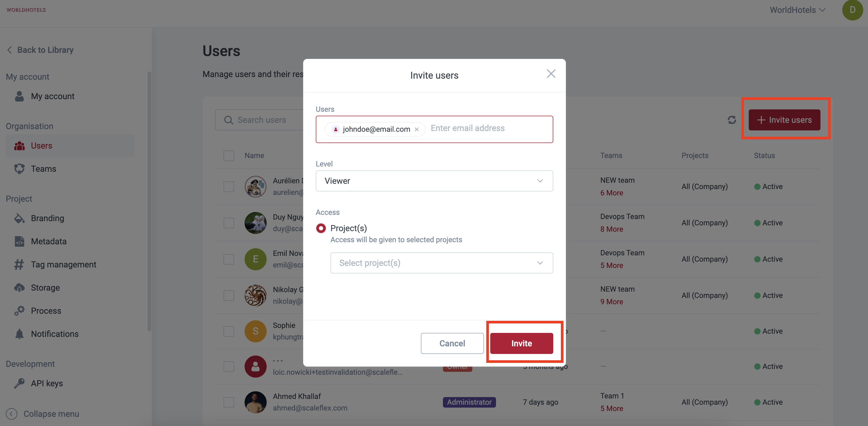Click the Collapse menu icon

click(12, 414)
